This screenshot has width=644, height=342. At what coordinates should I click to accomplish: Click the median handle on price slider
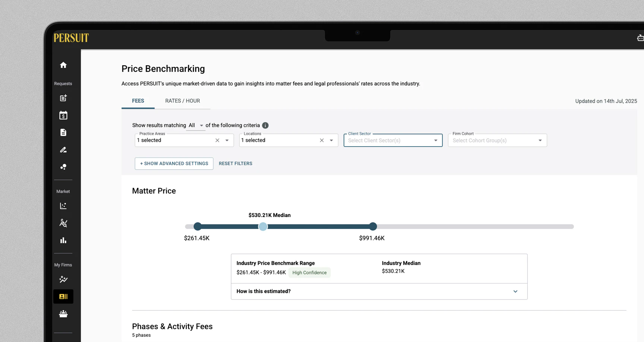click(x=263, y=226)
